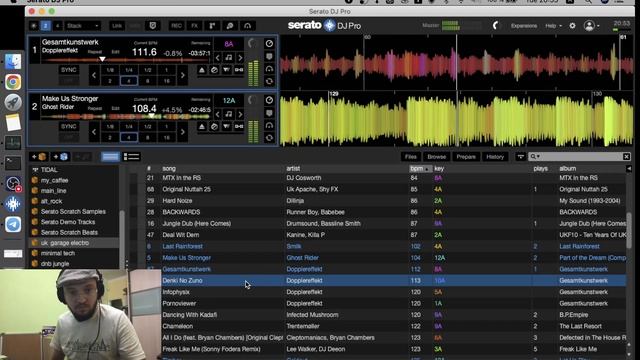The image size is (640, 360).
Task: Open the Sampler panel icon in top toolbar
Action: tap(212, 26)
